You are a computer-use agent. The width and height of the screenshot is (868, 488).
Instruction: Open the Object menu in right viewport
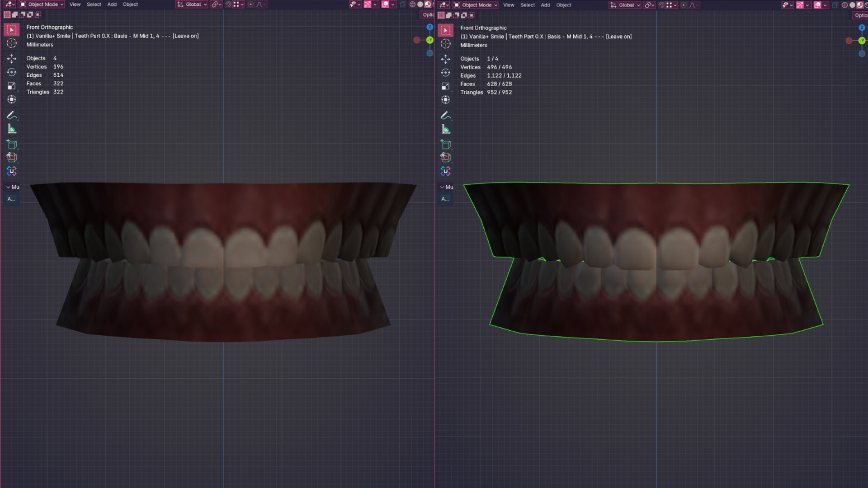point(564,5)
